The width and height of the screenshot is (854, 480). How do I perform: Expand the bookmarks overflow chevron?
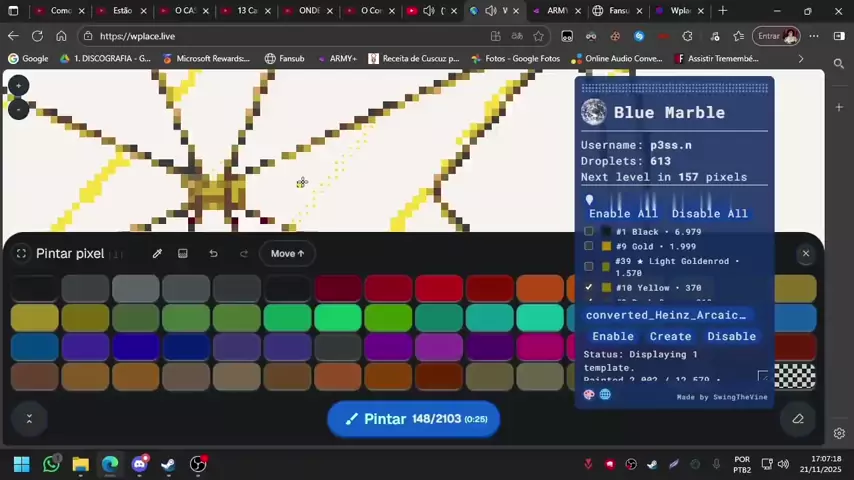800,59
